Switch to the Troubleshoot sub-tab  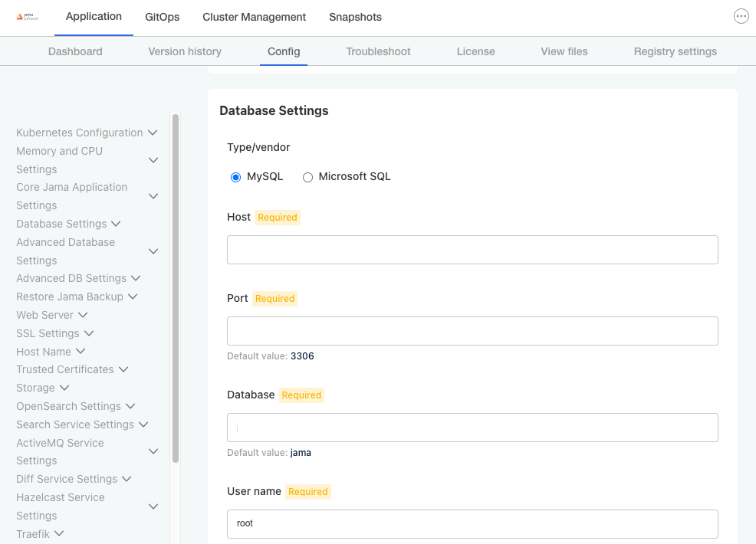point(378,51)
